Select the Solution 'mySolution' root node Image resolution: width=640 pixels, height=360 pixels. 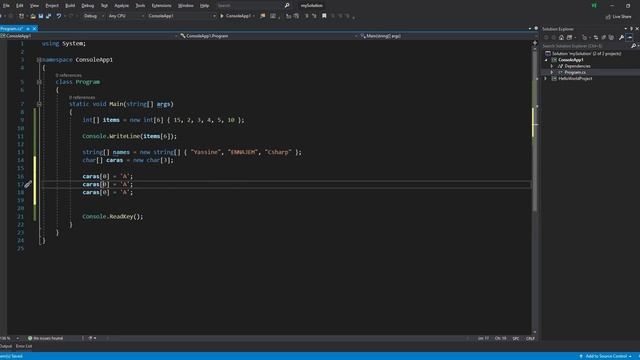[587, 53]
